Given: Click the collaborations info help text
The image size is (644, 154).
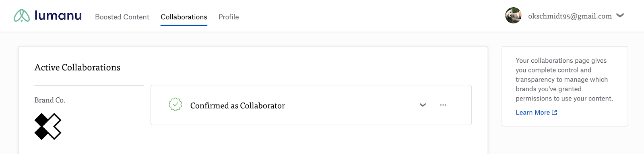Looking at the screenshot, I should point(564,80).
